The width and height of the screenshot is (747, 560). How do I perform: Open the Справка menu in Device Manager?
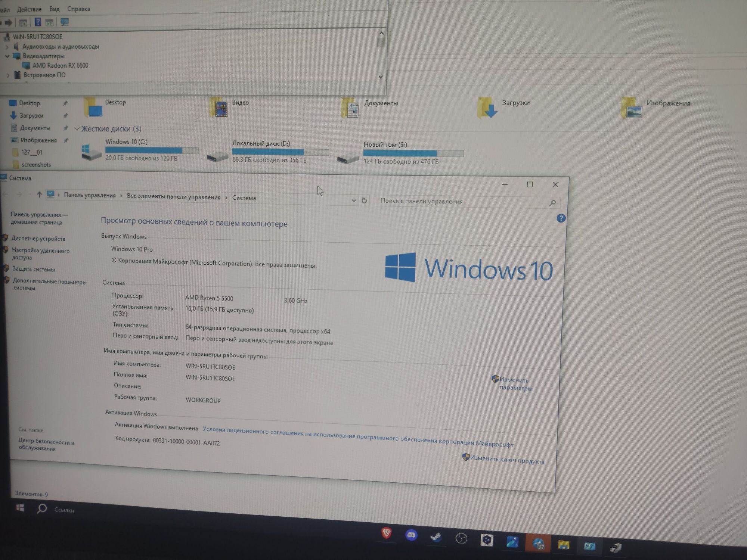78,9
